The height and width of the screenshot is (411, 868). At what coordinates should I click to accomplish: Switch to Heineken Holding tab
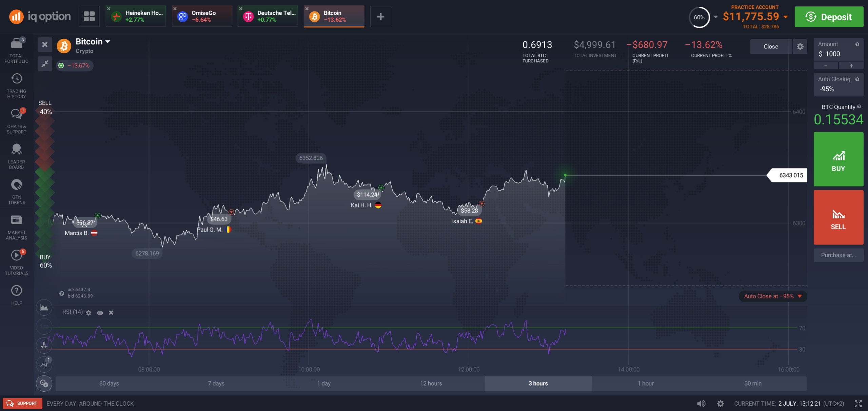pyautogui.click(x=136, y=16)
